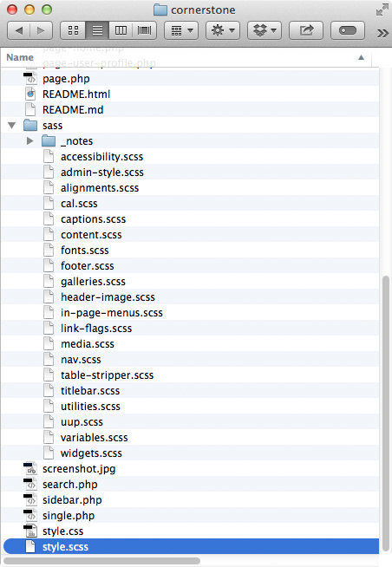
Task: Select the README.html file name
Action: pyautogui.click(x=76, y=94)
